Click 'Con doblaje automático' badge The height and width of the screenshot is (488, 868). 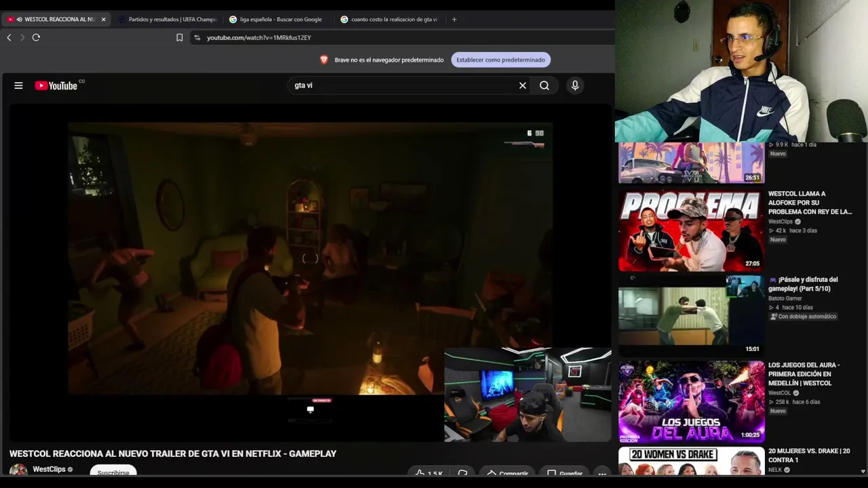tap(803, 317)
